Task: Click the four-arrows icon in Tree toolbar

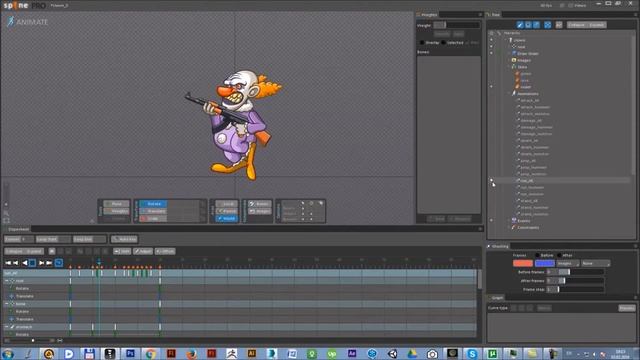Action: point(548,25)
